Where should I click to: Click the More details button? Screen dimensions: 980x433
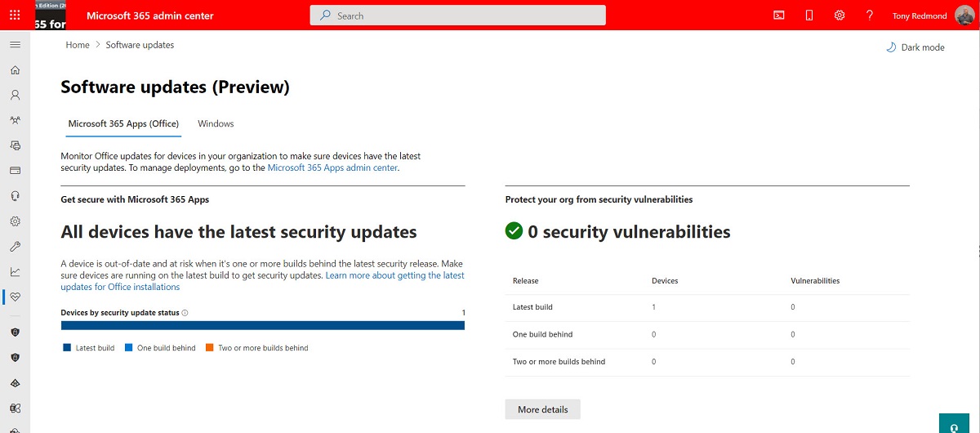tap(543, 409)
